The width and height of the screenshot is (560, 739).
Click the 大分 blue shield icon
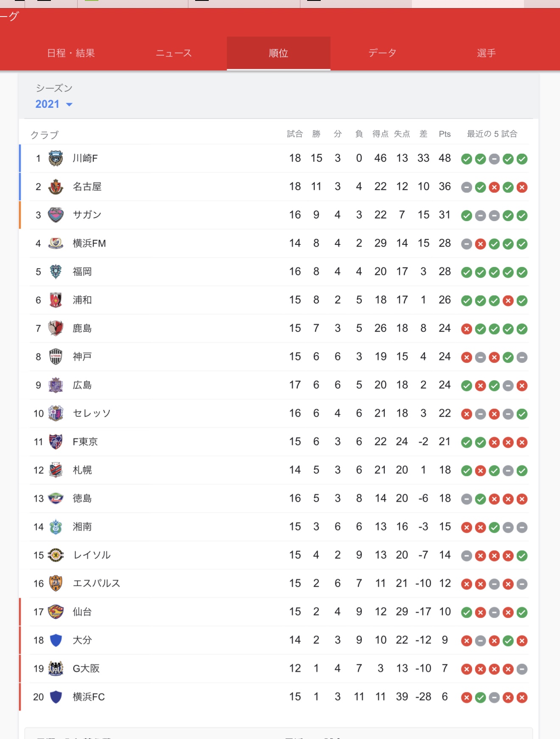[x=56, y=640]
